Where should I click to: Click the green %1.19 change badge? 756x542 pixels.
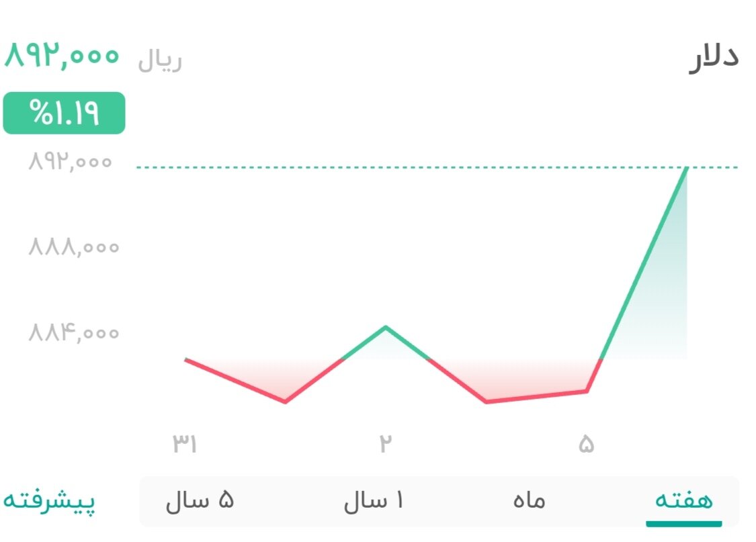(x=64, y=113)
